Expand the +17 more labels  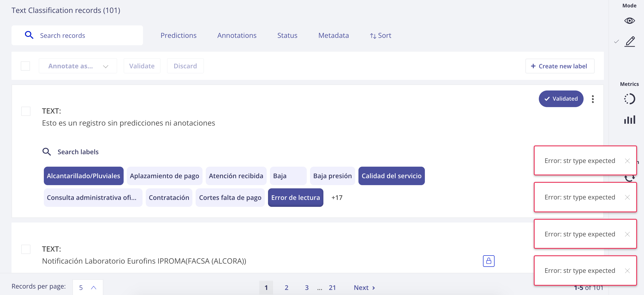(x=337, y=198)
